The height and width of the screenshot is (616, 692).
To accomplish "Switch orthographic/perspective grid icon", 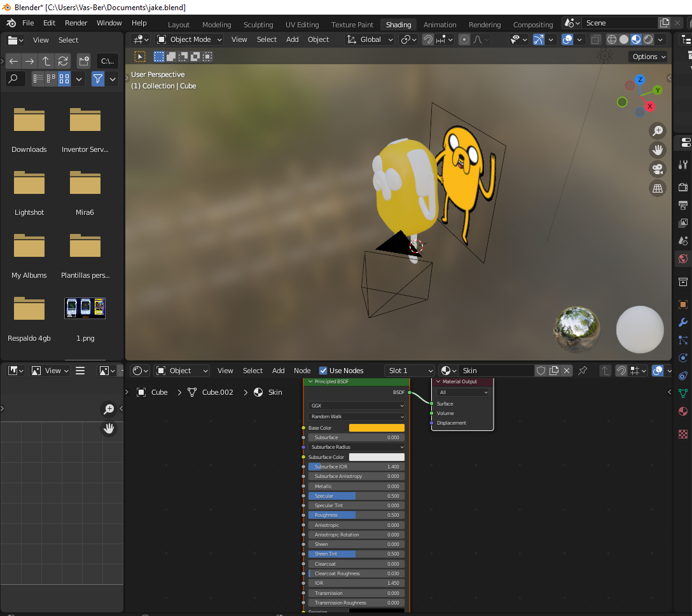I will tap(658, 188).
